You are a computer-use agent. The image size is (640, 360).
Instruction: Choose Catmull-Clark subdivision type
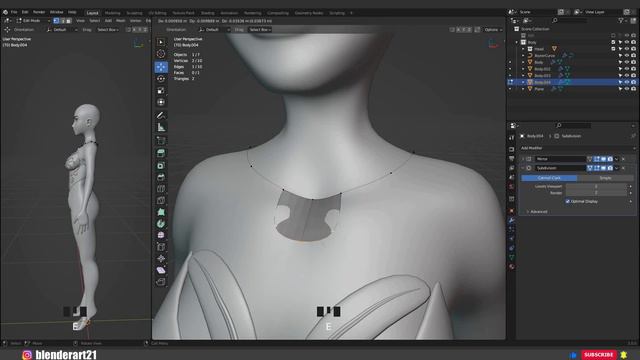549,178
